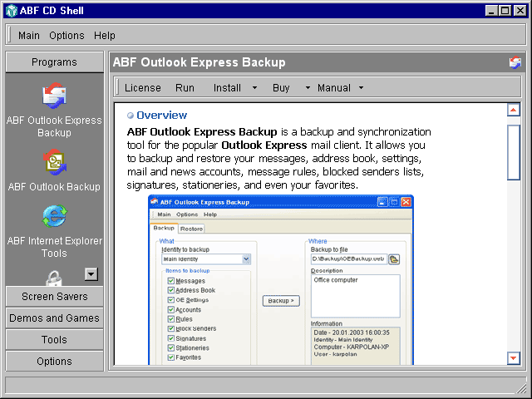Select the partially visible padlock program icon
This screenshot has height=399, width=532.
54,278
